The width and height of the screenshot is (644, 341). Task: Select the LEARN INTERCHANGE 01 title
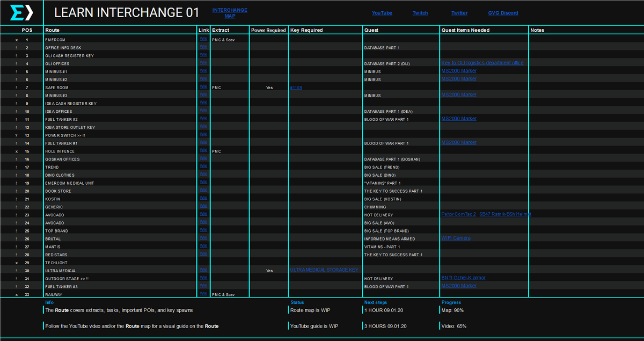point(127,13)
